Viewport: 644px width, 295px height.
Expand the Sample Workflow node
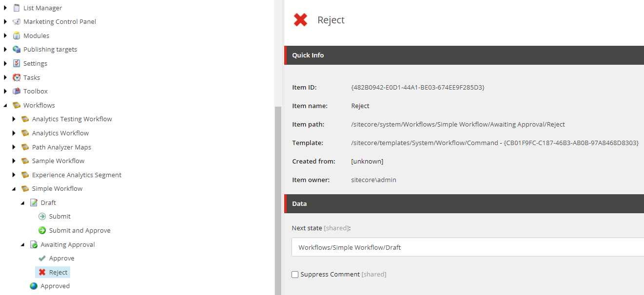14,161
